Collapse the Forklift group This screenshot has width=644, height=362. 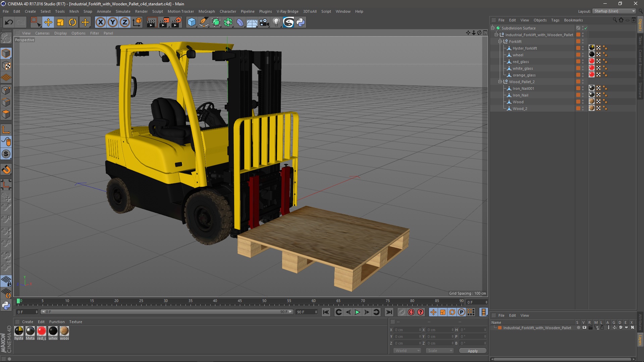coord(500,42)
